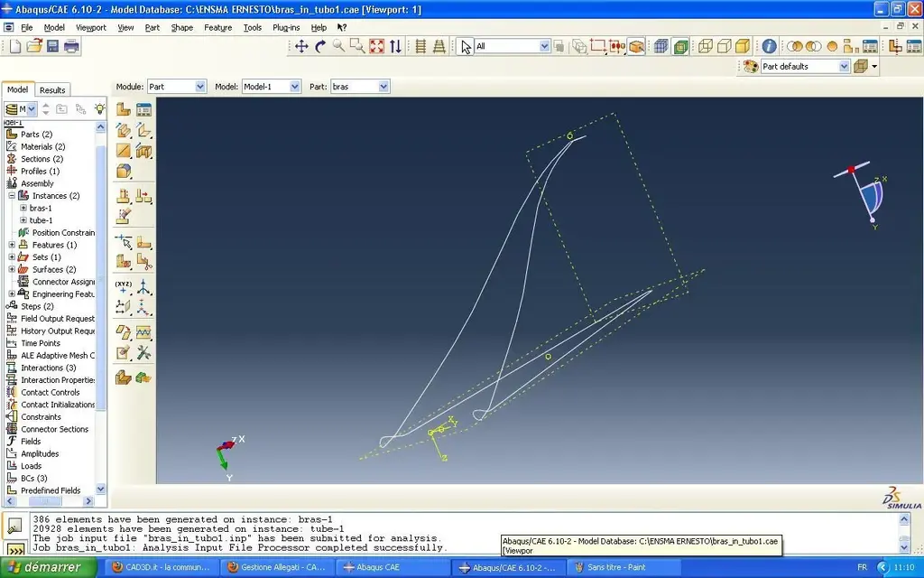This screenshot has width=924, height=578.
Task: Click the Pan View tool icon
Action: pyautogui.click(x=301, y=46)
